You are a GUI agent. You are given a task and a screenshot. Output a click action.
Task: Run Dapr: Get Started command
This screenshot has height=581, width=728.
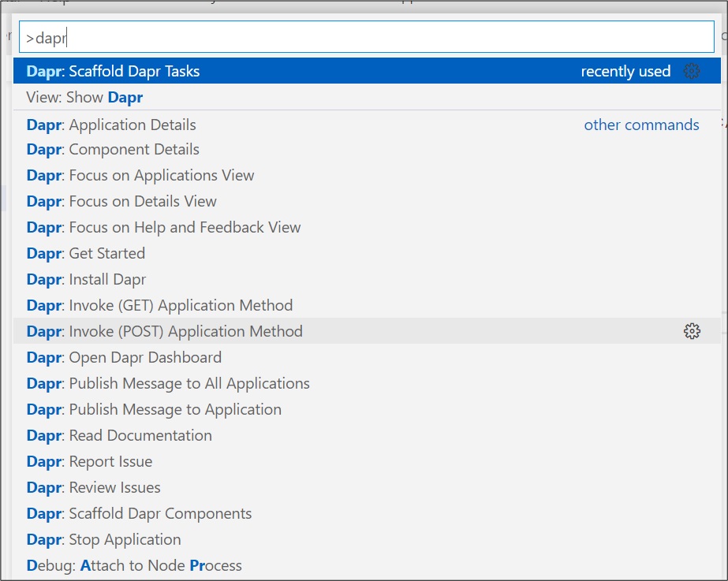[x=86, y=253]
